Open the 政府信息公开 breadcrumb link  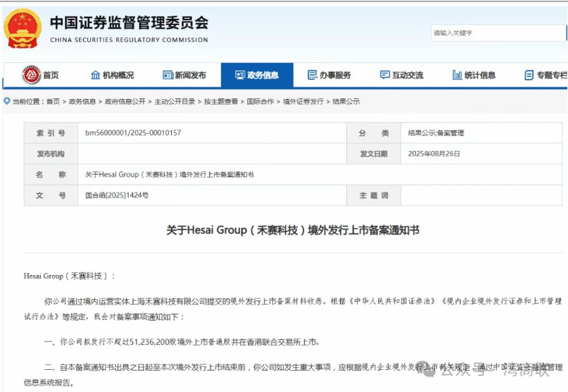(125, 102)
